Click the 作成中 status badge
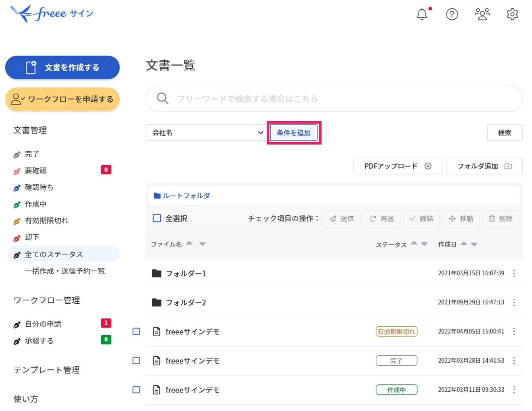 (x=397, y=390)
